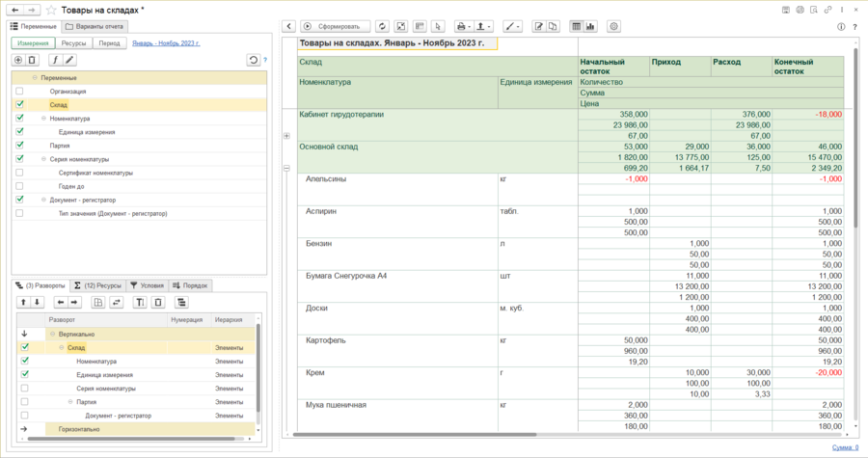Open the Январь - Ноябрь 2023 г. period link
Viewport: 868px width, 458px height.
click(166, 43)
